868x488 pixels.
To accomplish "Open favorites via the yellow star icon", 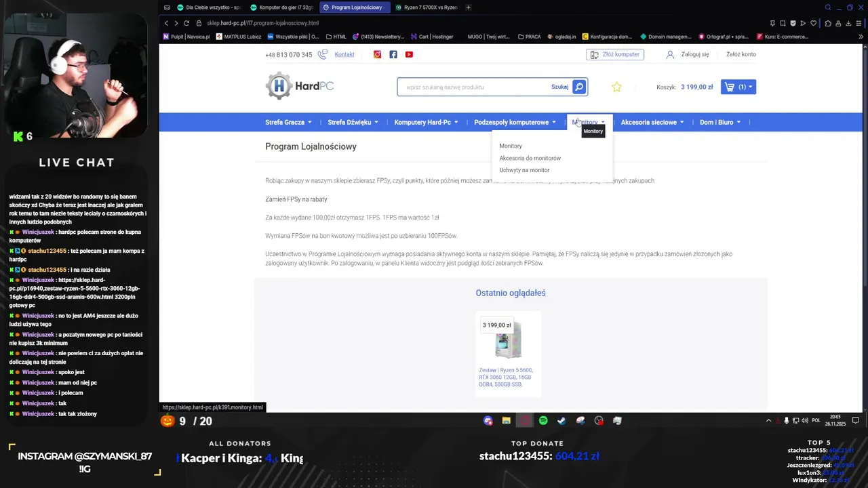I will tap(616, 87).
